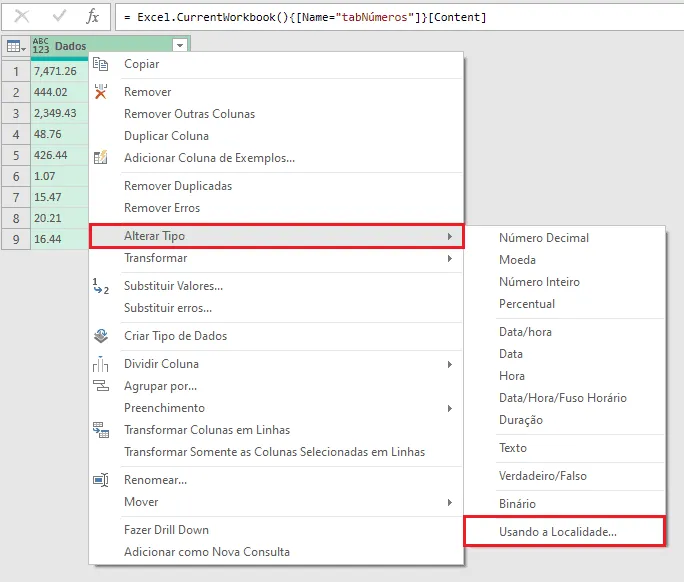
Task: Click the Remover column icon
Action: (x=101, y=92)
